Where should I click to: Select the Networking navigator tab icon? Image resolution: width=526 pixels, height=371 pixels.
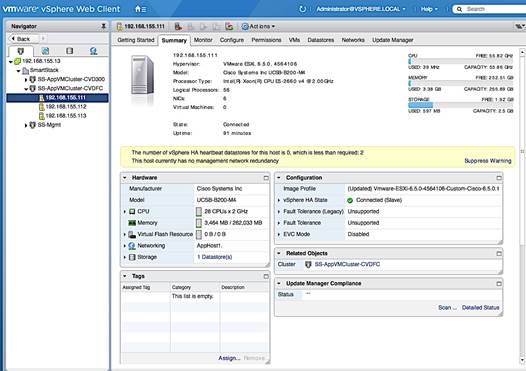point(94,51)
